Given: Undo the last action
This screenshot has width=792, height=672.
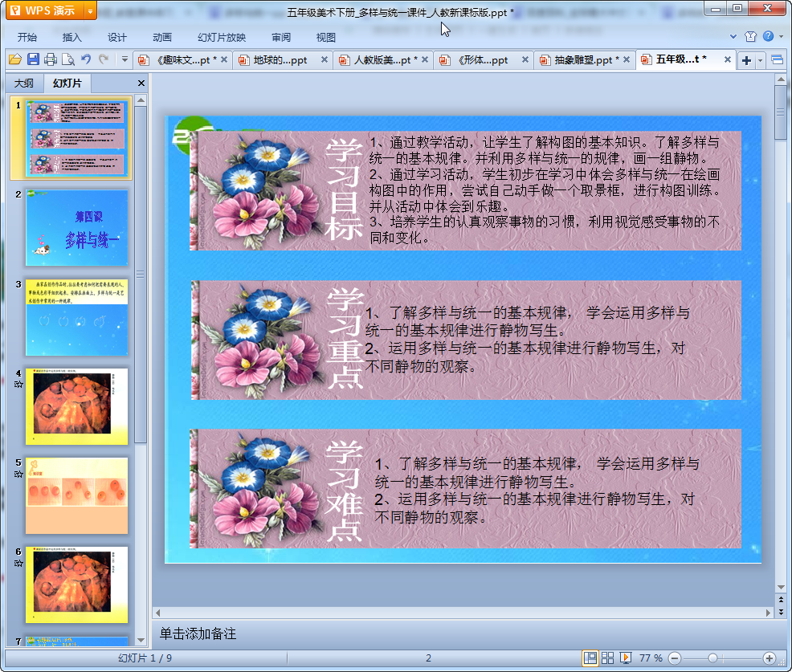Looking at the screenshot, I should (x=86, y=59).
